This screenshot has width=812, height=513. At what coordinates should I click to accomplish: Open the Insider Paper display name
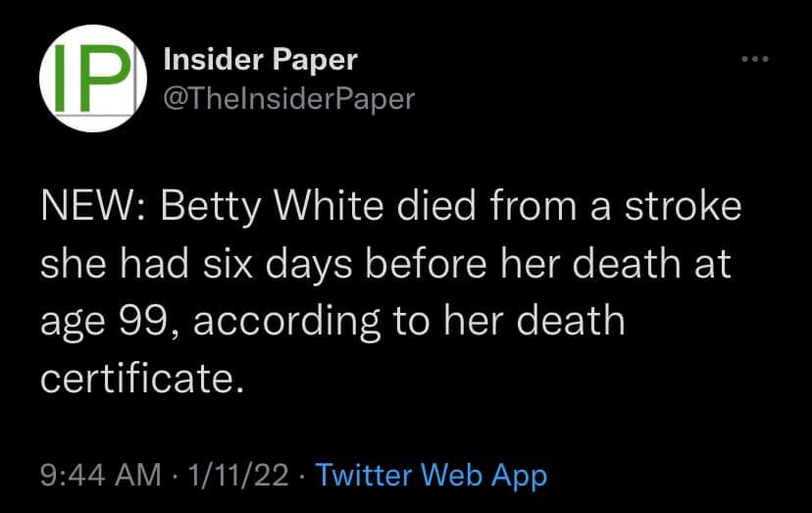259,61
